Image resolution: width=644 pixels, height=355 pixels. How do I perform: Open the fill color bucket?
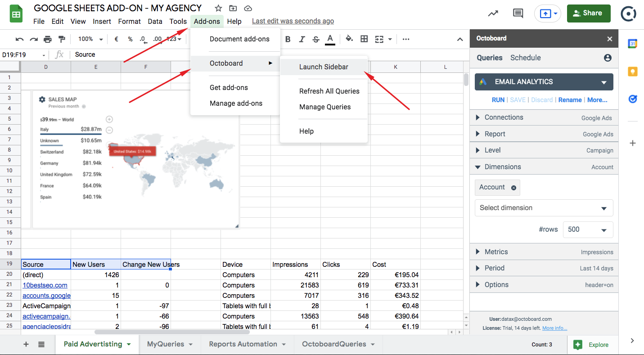[x=349, y=39]
